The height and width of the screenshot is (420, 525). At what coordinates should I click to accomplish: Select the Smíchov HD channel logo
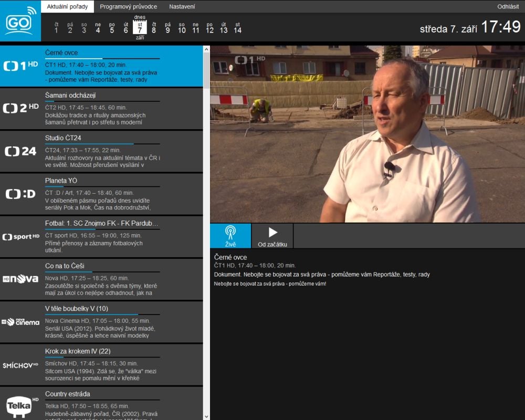(20, 365)
